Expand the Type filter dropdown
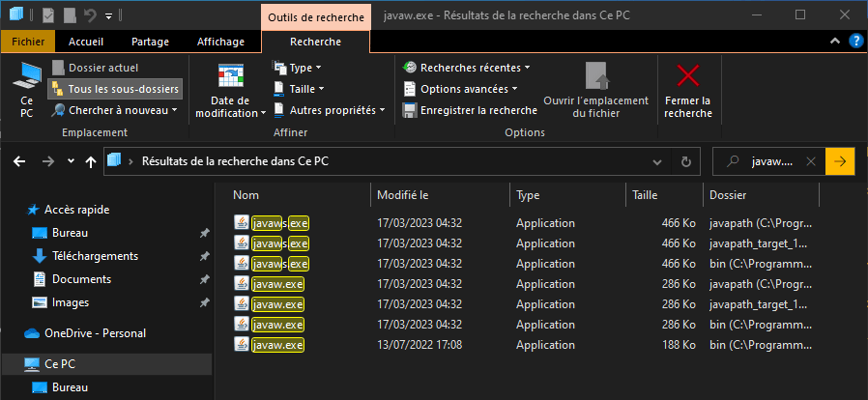This screenshot has height=400, width=868. point(298,68)
